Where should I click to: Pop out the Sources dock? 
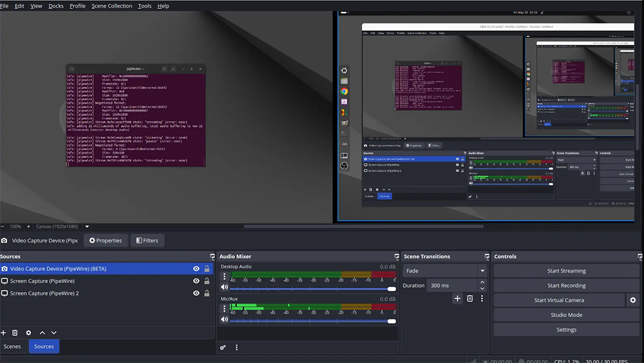coord(212,257)
